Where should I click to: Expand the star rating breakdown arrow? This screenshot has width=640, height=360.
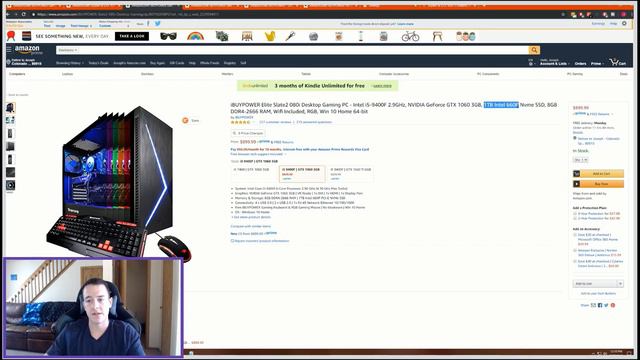[253, 122]
